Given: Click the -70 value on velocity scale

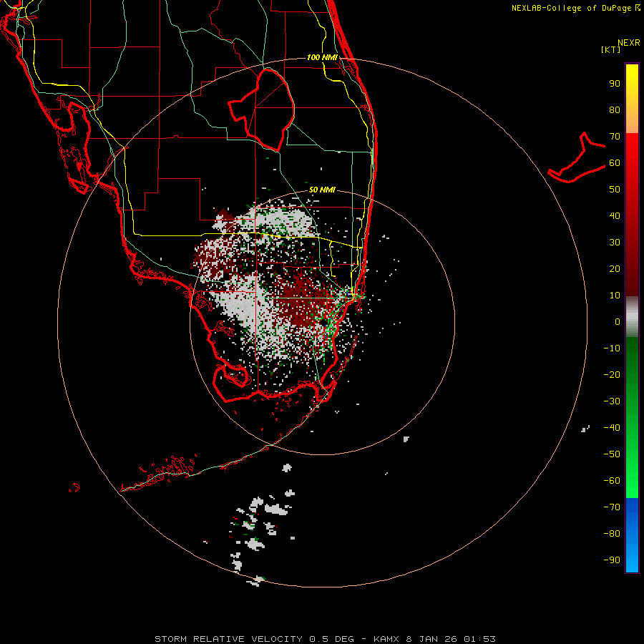Looking at the screenshot, I should 612,507.
